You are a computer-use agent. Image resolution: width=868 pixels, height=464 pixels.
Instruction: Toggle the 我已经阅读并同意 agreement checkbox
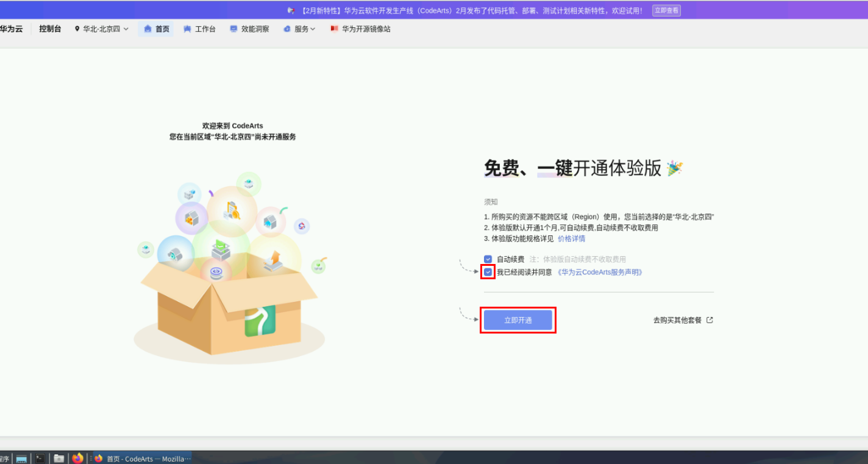click(x=488, y=272)
